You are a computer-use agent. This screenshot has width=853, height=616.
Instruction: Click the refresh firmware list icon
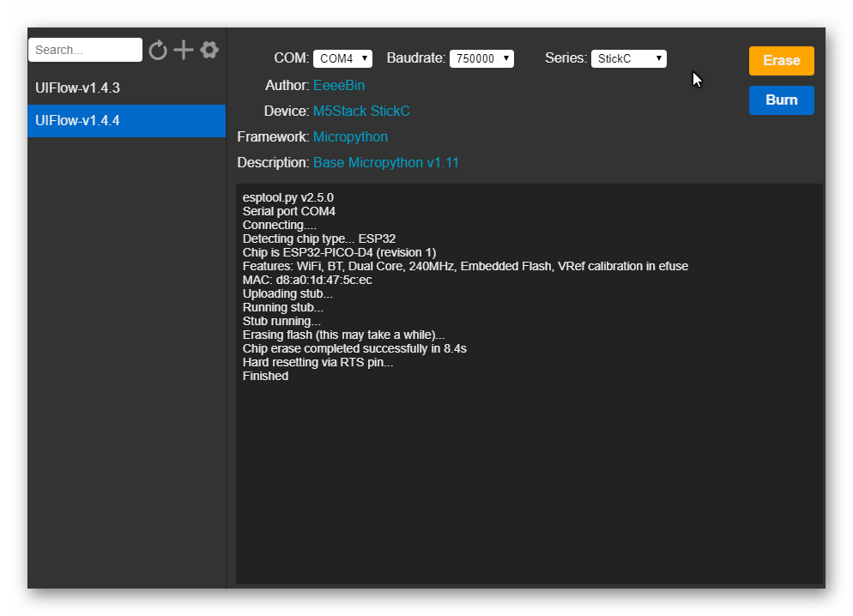(157, 50)
